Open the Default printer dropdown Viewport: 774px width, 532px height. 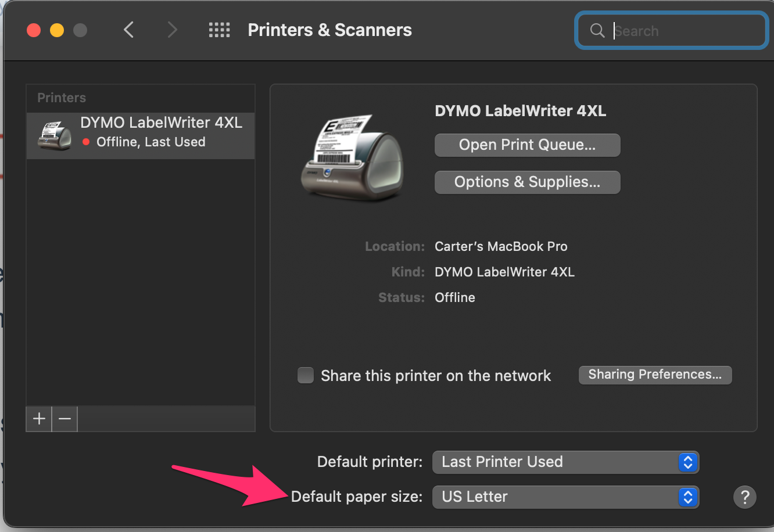565,462
